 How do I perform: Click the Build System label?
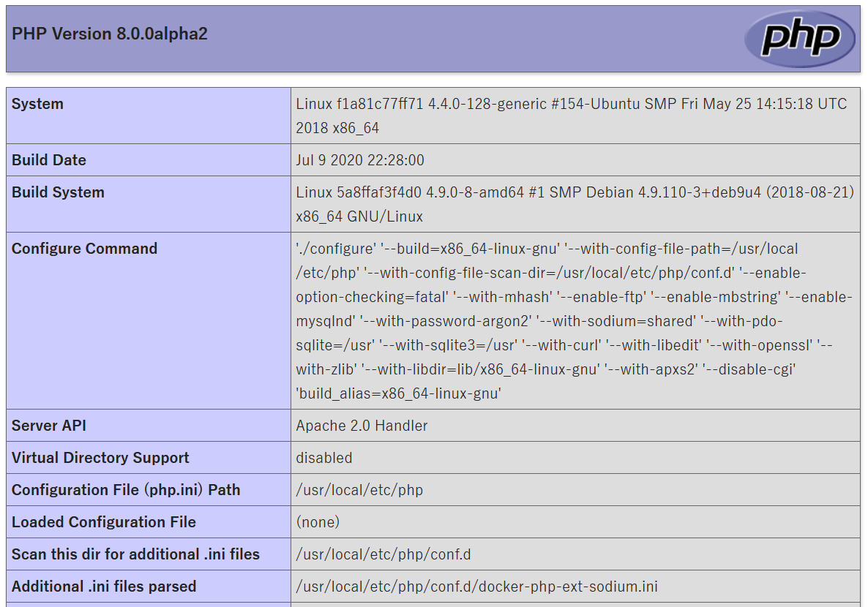[58, 192]
